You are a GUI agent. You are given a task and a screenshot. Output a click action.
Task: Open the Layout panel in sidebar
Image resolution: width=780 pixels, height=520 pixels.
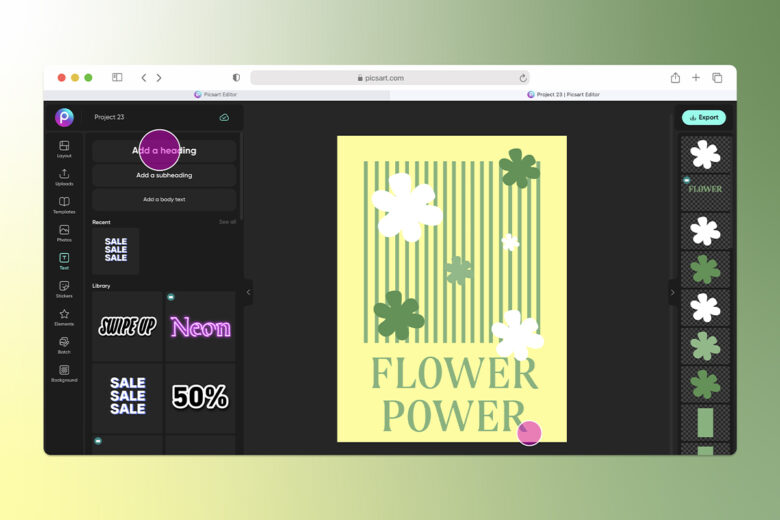point(64,148)
